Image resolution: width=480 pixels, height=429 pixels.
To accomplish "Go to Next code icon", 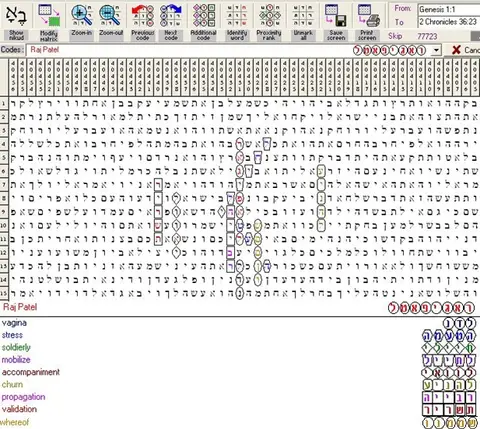I will [171, 16].
